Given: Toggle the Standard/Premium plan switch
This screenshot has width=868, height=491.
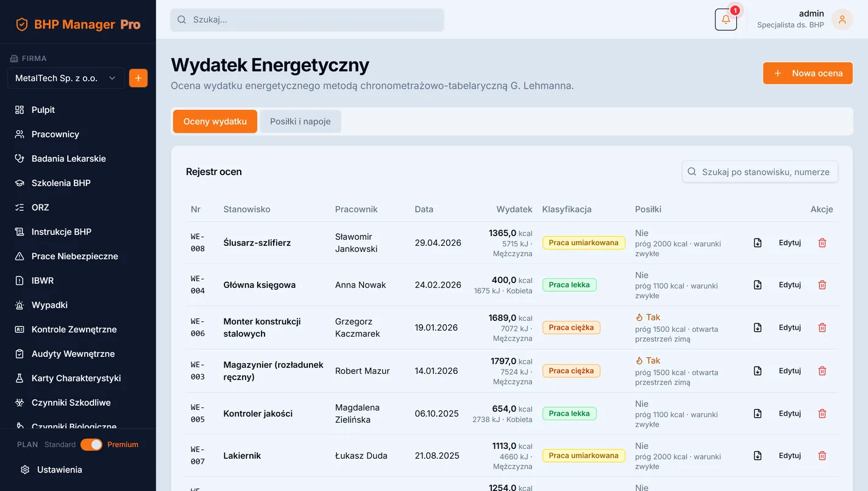Looking at the screenshot, I should [x=91, y=445].
